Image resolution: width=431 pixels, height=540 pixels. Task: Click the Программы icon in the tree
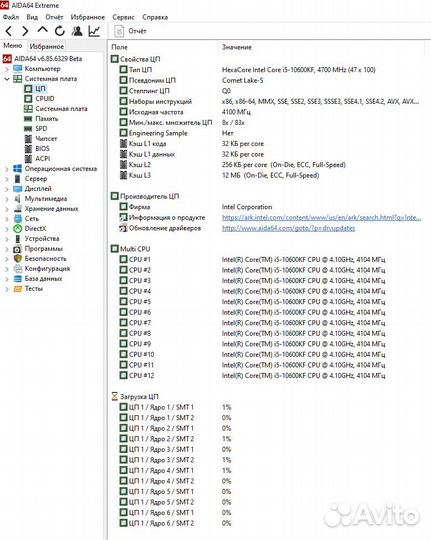[x=17, y=249]
